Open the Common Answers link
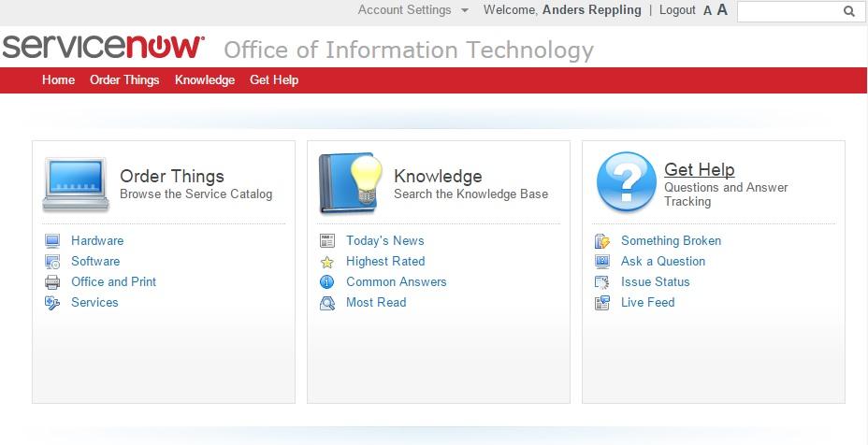This screenshot has width=868, height=445. [x=397, y=281]
